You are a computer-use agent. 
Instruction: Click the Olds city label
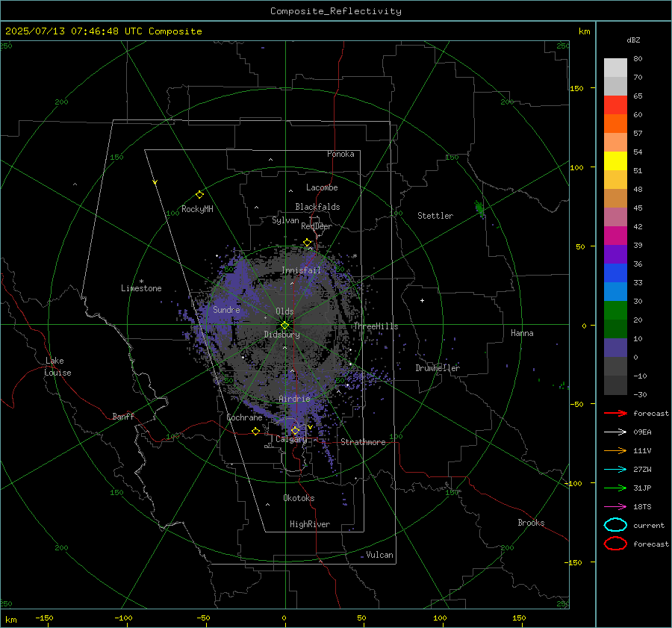[284, 311]
